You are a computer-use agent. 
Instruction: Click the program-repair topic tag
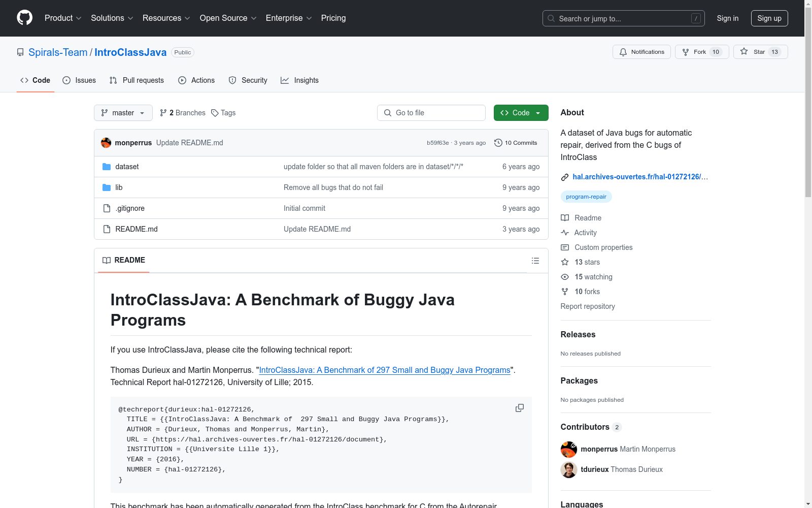point(586,197)
